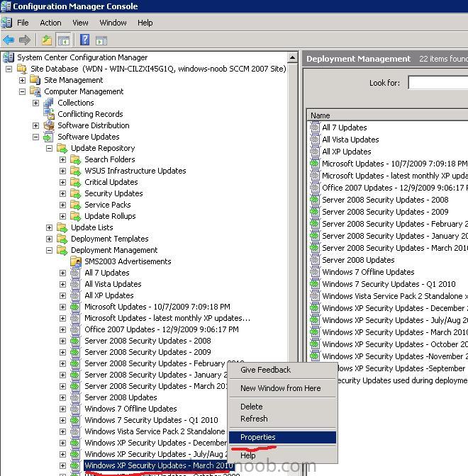This screenshot has width=468, height=476.
Task: Click the Deployment Templates folder icon
Action: [62, 239]
